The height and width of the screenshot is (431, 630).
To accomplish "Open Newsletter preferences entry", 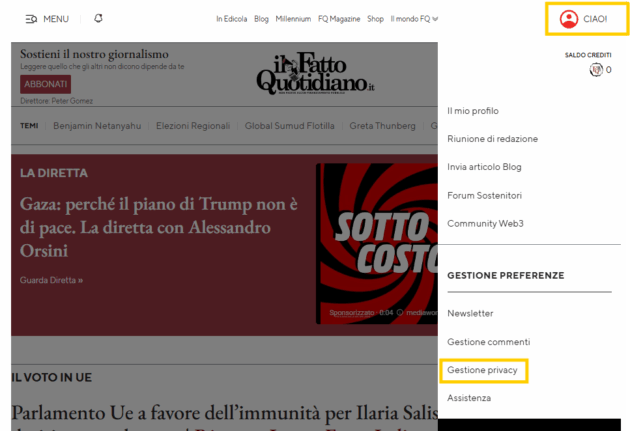I will 470,314.
